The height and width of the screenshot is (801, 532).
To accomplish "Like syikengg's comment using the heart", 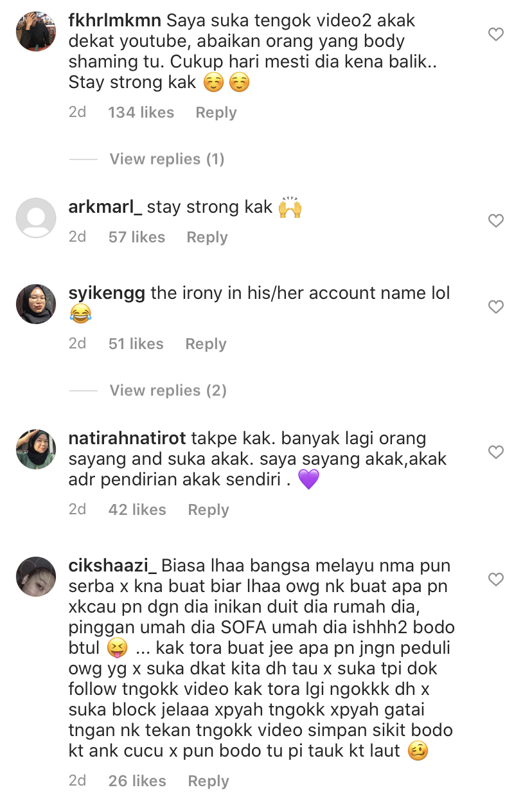I will (x=496, y=307).
